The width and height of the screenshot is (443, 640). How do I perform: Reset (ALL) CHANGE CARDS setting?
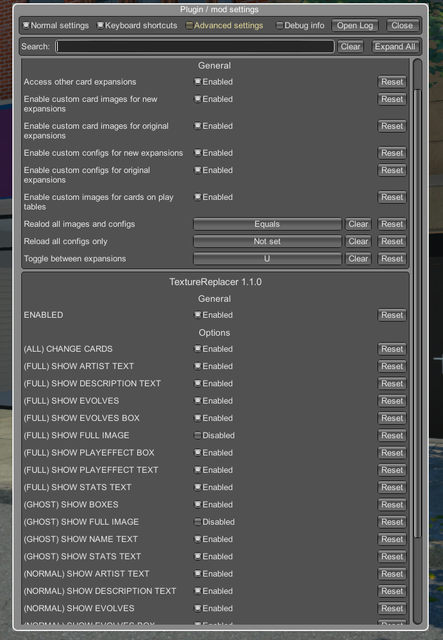pos(392,349)
